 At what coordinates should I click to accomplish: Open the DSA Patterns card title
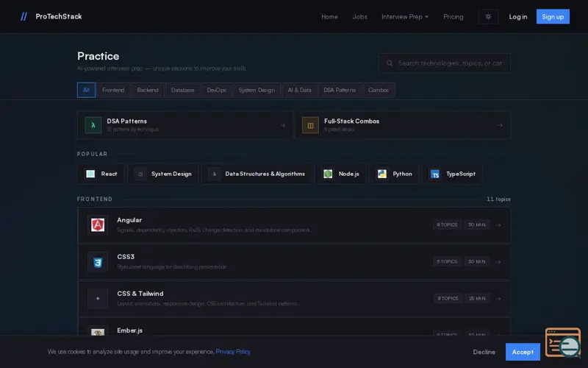[126, 121]
